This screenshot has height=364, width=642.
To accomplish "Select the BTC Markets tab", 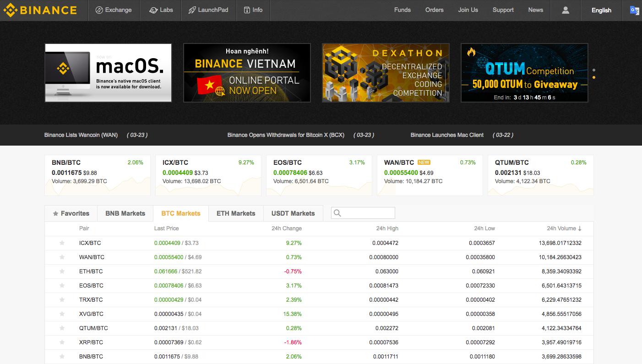I will pyautogui.click(x=181, y=213).
